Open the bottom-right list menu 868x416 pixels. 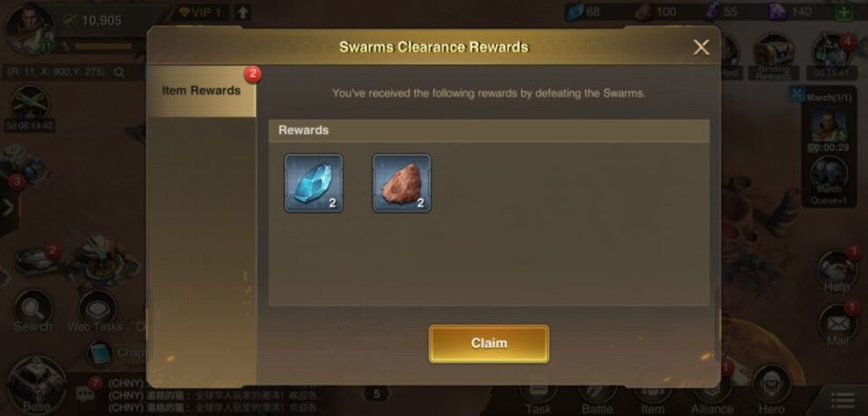tap(843, 401)
